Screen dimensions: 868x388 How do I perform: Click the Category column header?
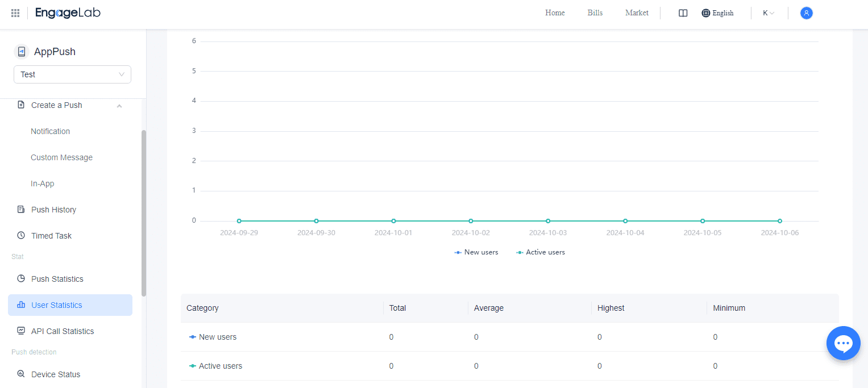202,308
